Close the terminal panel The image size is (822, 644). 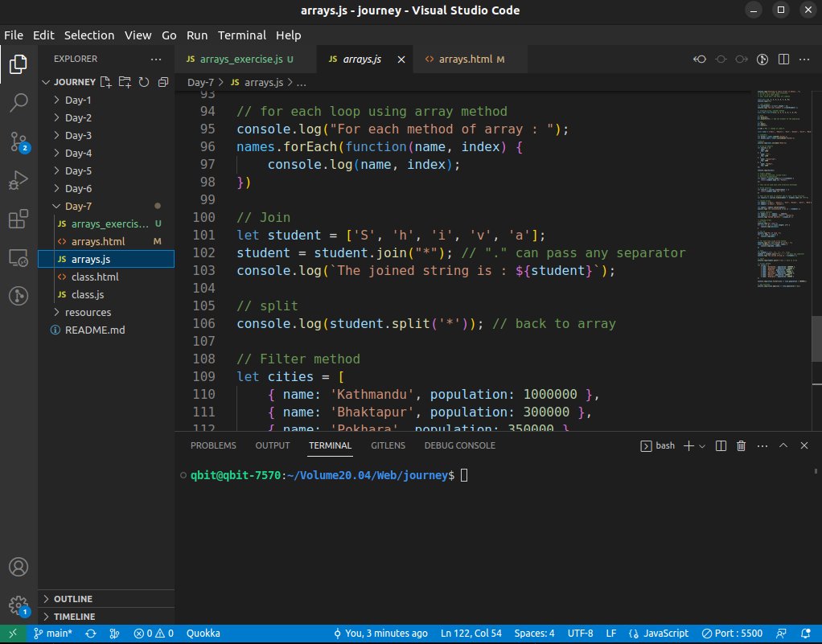click(x=804, y=445)
